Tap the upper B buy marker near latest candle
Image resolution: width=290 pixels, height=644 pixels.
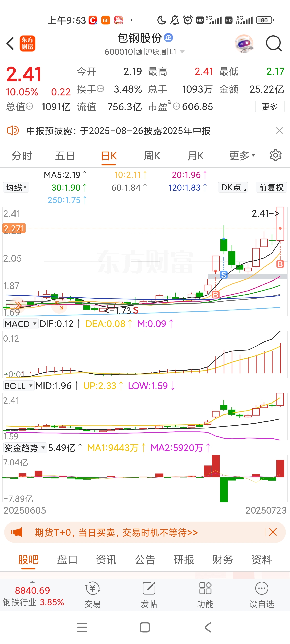tap(280, 264)
